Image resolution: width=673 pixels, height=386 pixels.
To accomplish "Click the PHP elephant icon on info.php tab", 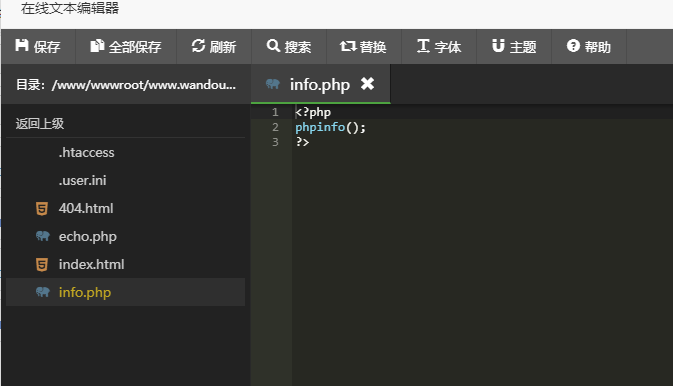I will click(273, 84).
